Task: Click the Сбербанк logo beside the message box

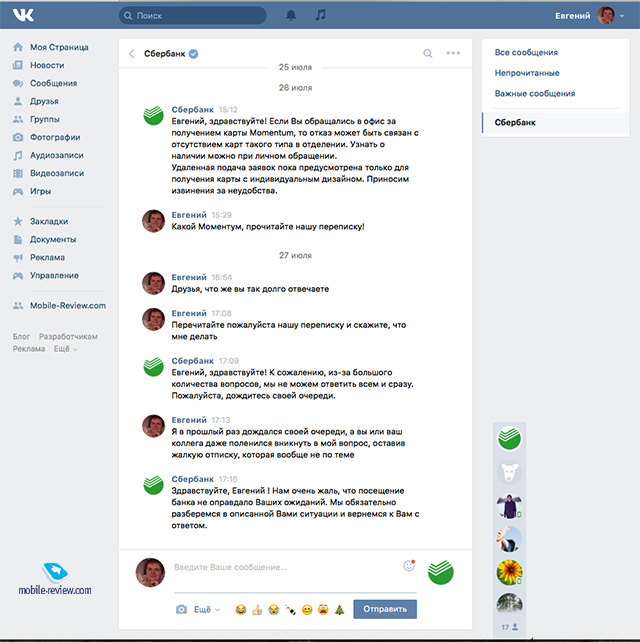Action: point(441,572)
